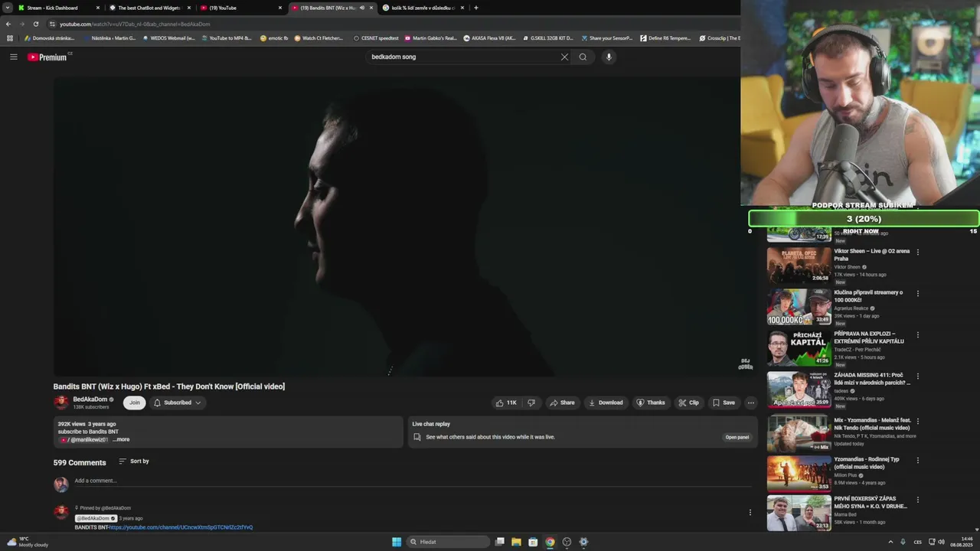980x551 pixels.
Task: Open a new browser tab
Action: (476, 8)
